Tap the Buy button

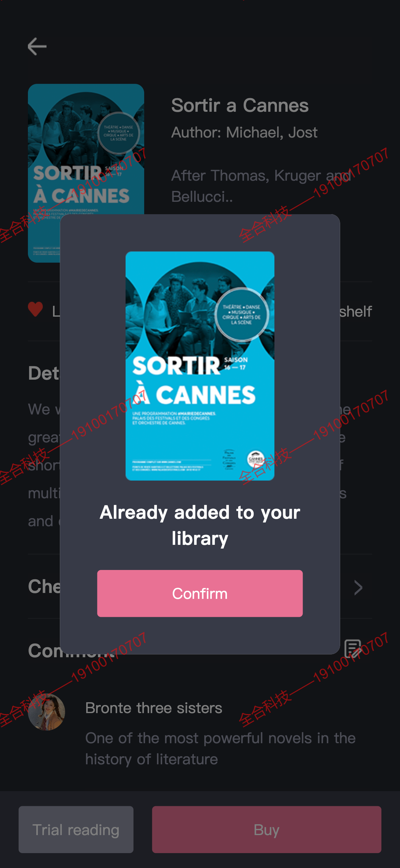point(266,830)
